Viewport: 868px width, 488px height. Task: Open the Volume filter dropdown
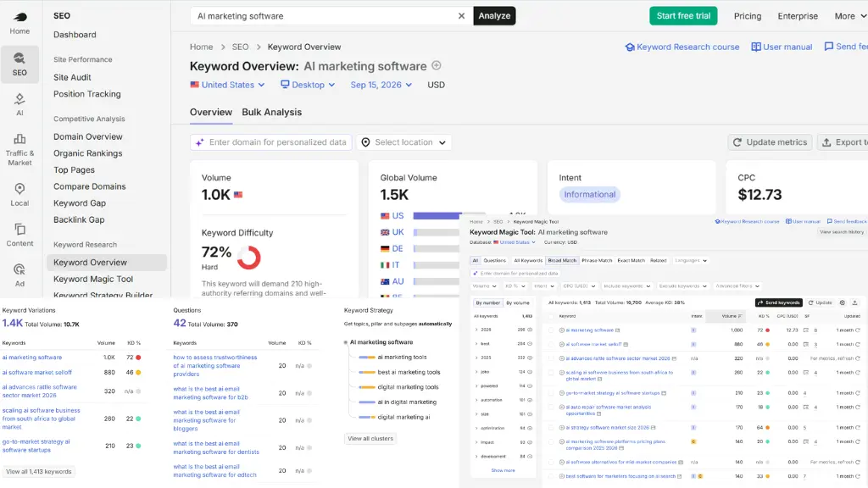pyautogui.click(x=484, y=286)
